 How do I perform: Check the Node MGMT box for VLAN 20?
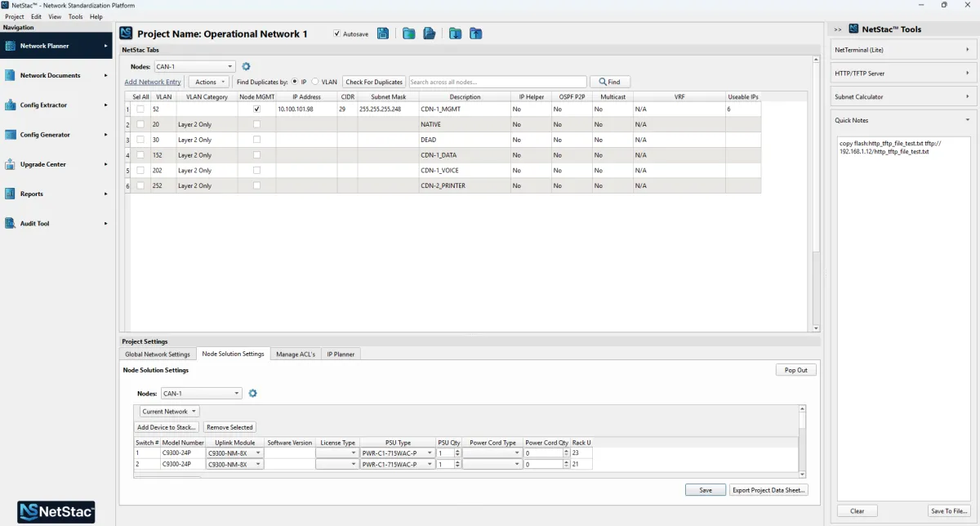[256, 124]
